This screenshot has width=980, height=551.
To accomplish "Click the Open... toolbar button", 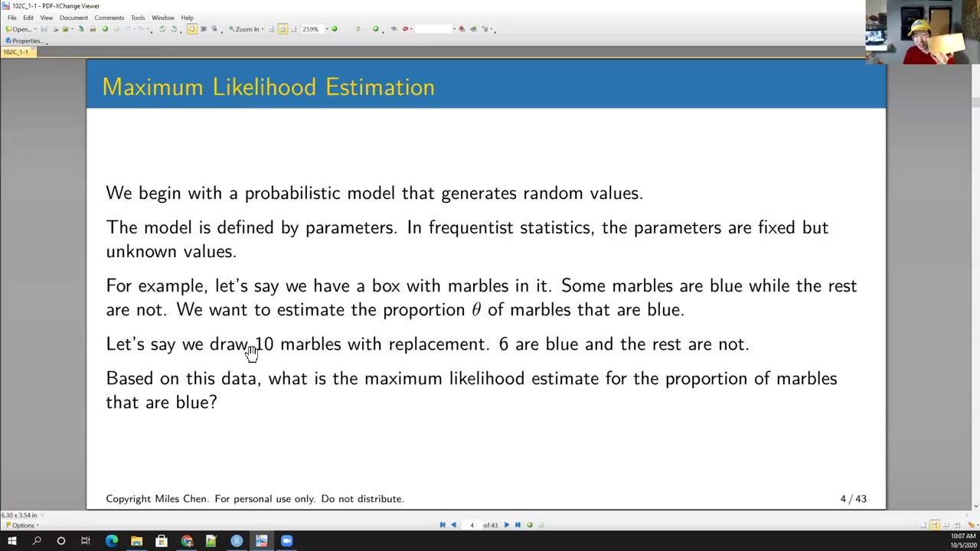I will click(18, 29).
